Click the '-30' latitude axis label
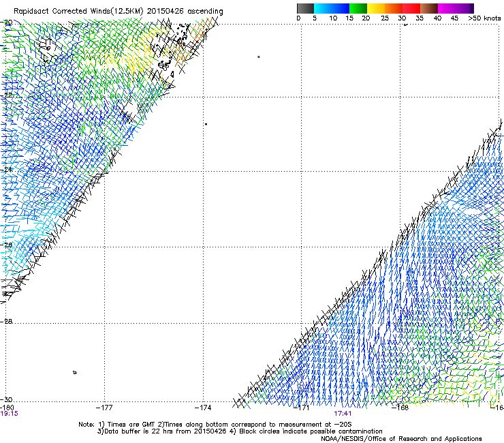The width and height of the screenshot is (504, 443). (7, 399)
